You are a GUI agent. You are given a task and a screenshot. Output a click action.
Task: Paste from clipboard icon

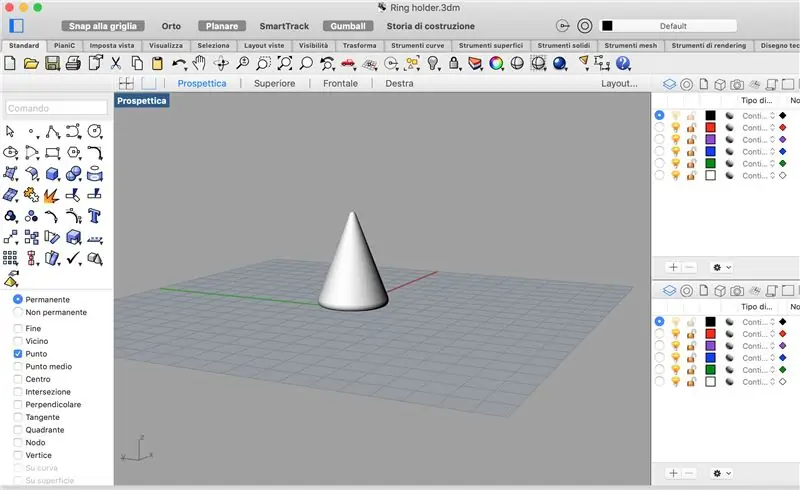(158, 63)
